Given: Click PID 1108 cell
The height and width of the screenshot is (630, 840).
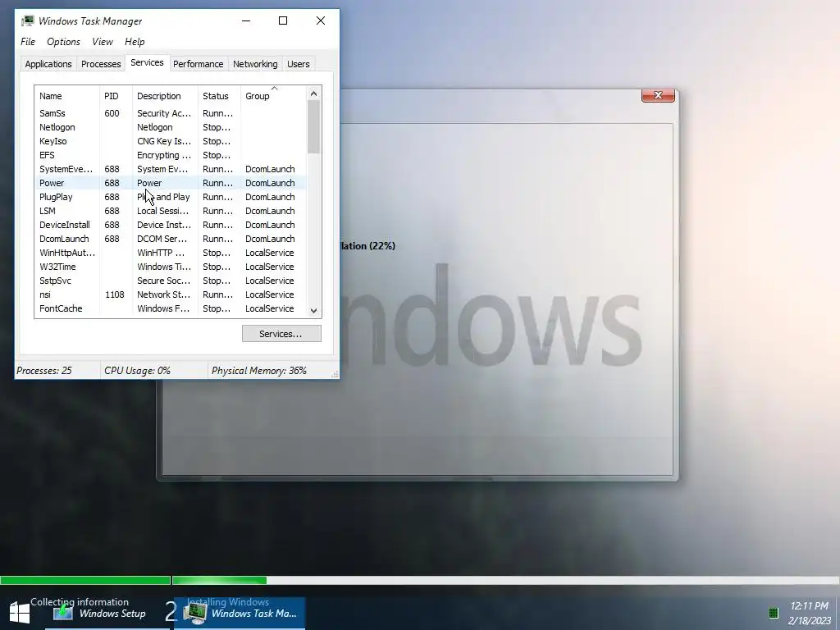Looking at the screenshot, I should coord(115,294).
